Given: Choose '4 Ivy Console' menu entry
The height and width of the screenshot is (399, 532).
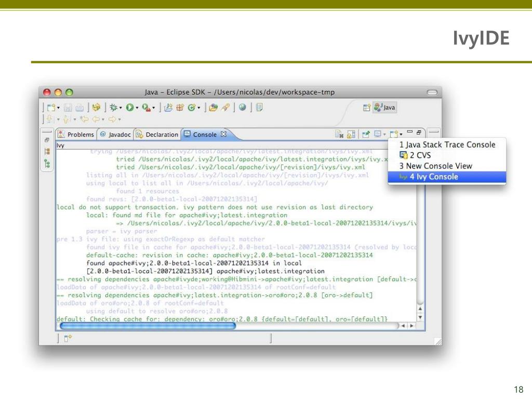Looking at the screenshot, I should click(447, 177).
